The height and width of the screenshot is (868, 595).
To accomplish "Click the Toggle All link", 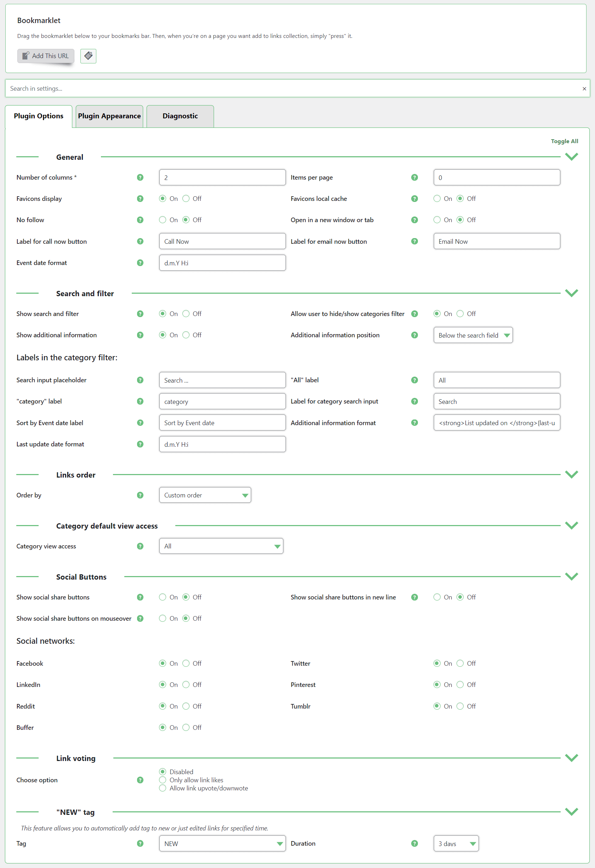I will [564, 141].
